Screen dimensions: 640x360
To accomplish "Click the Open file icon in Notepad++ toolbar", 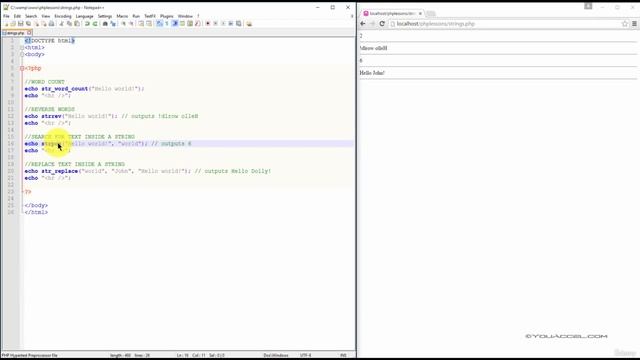I will click(13, 24).
